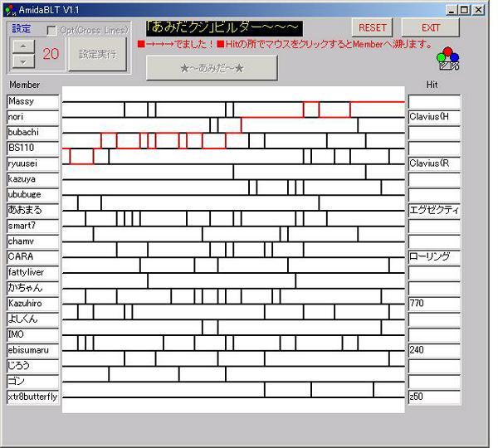Image resolution: width=498 pixels, height=448 pixels.
Task: Select the xtr8butterfly member field
Action: (33, 397)
